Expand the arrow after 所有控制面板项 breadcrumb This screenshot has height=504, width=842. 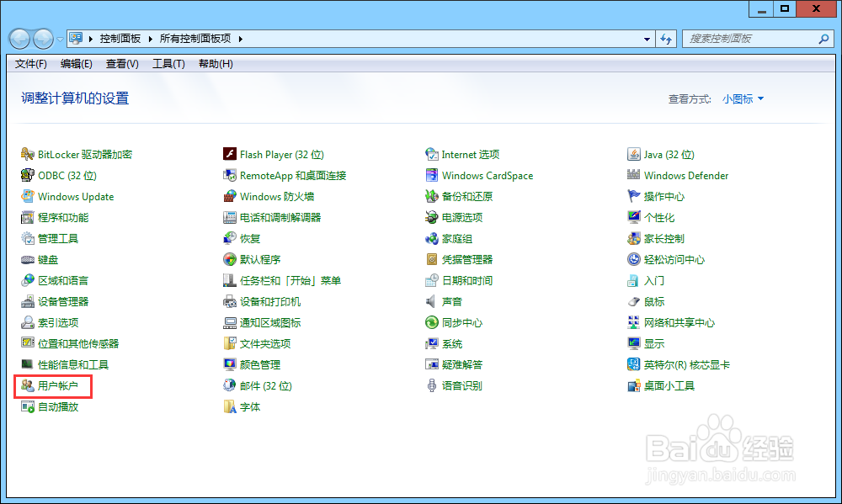coord(241,39)
